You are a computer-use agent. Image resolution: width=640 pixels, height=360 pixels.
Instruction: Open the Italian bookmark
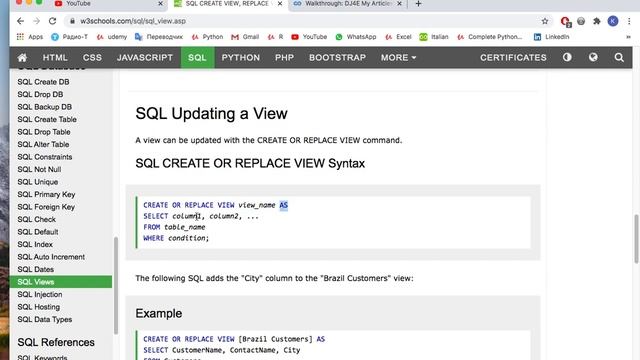coord(433,37)
